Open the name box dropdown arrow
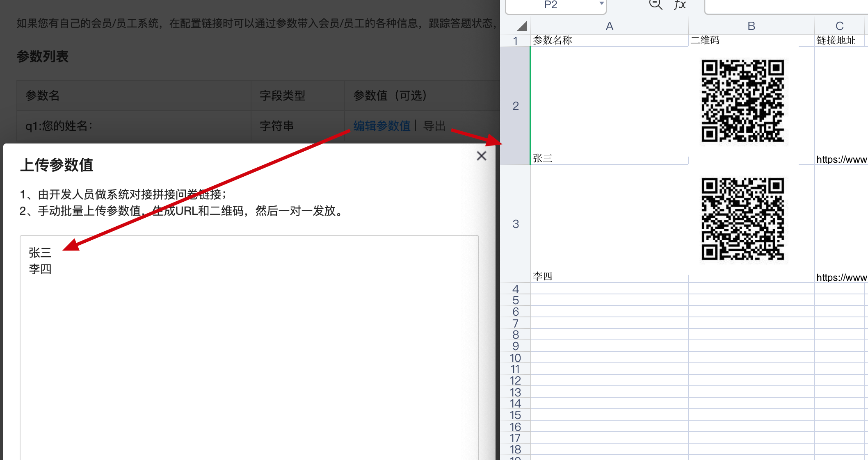Image resolution: width=868 pixels, height=460 pixels. pyautogui.click(x=601, y=4)
